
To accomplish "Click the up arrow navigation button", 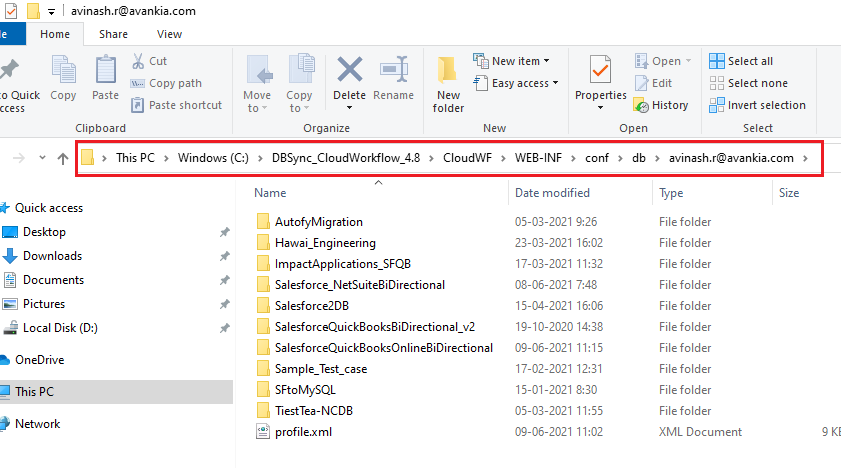I will [x=63, y=158].
